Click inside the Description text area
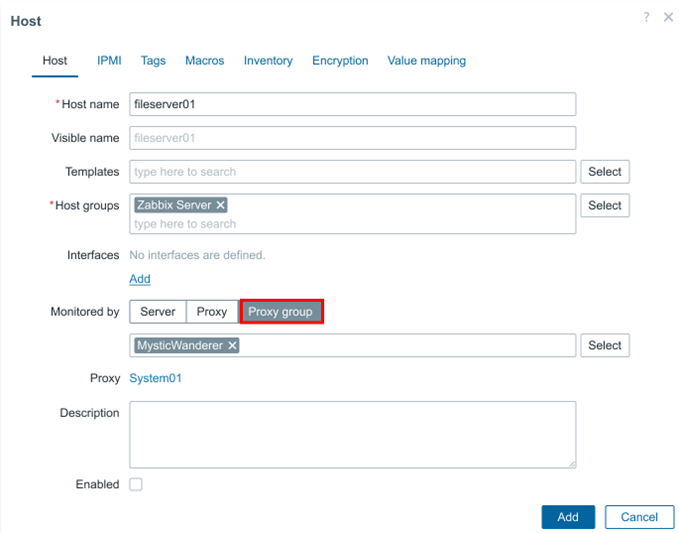This screenshot has height=533, width=679. click(352, 435)
